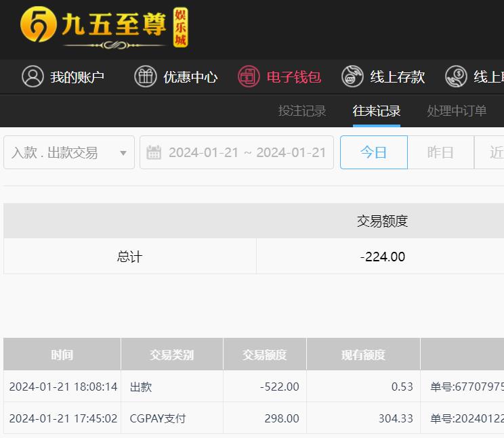Open 我的账户 menu item

point(77,77)
